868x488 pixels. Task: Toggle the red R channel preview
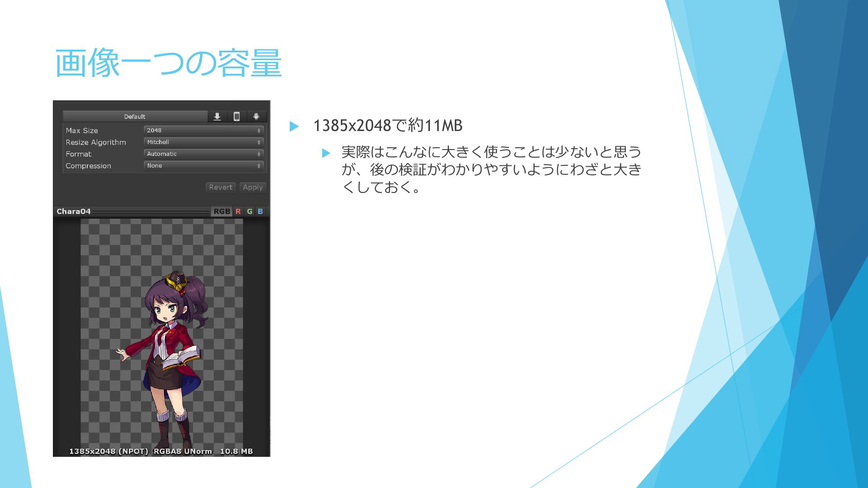click(238, 211)
